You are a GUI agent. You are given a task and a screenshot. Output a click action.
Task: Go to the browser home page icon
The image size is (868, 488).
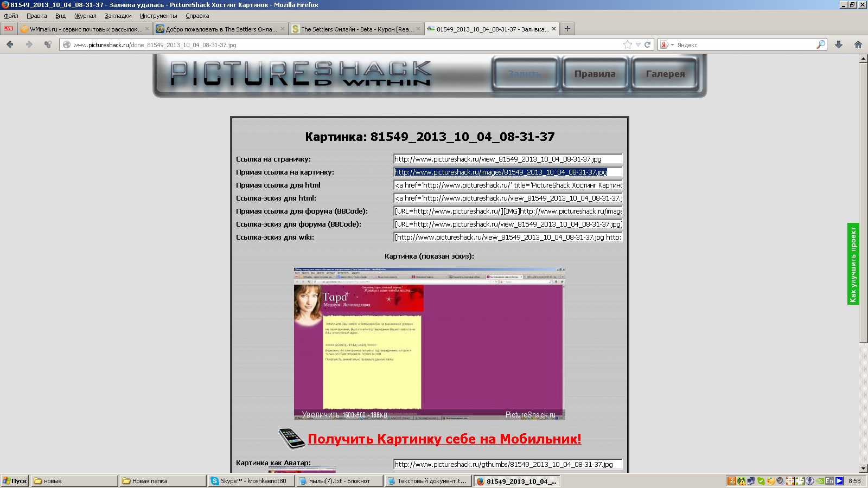858,44
